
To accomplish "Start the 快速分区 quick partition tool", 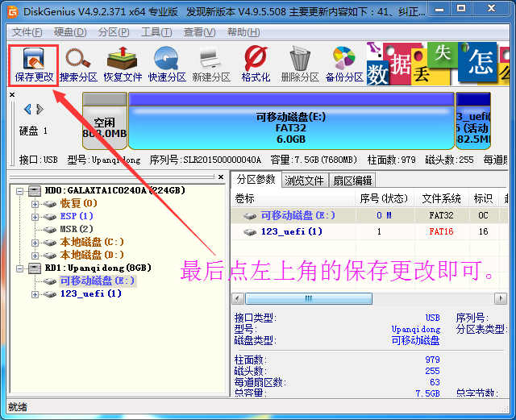I will click(x=167, y=65).
